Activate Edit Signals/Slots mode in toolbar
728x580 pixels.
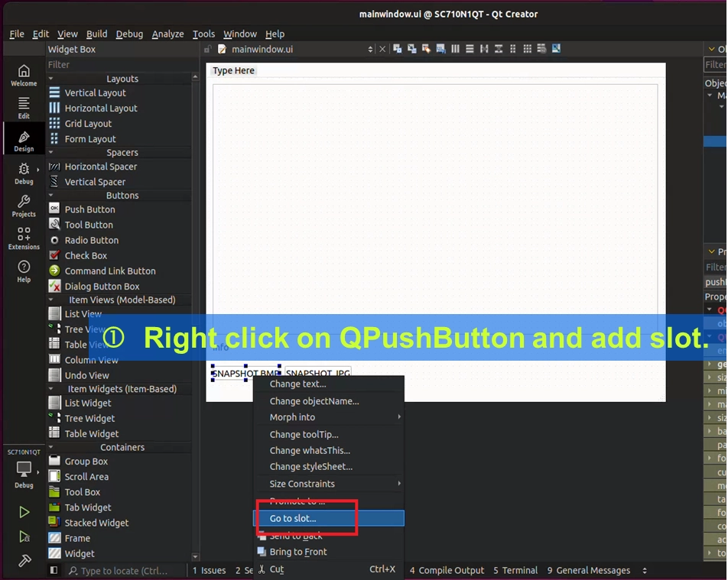412,49
